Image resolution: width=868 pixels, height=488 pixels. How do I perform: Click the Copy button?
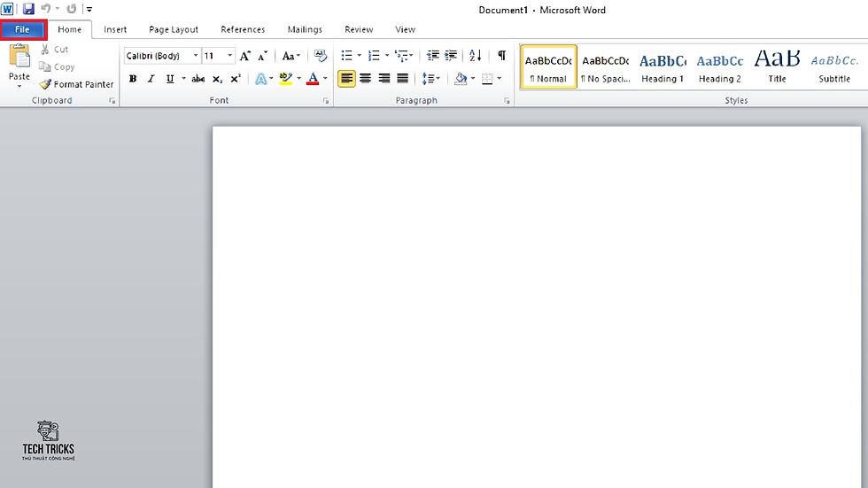57,67
